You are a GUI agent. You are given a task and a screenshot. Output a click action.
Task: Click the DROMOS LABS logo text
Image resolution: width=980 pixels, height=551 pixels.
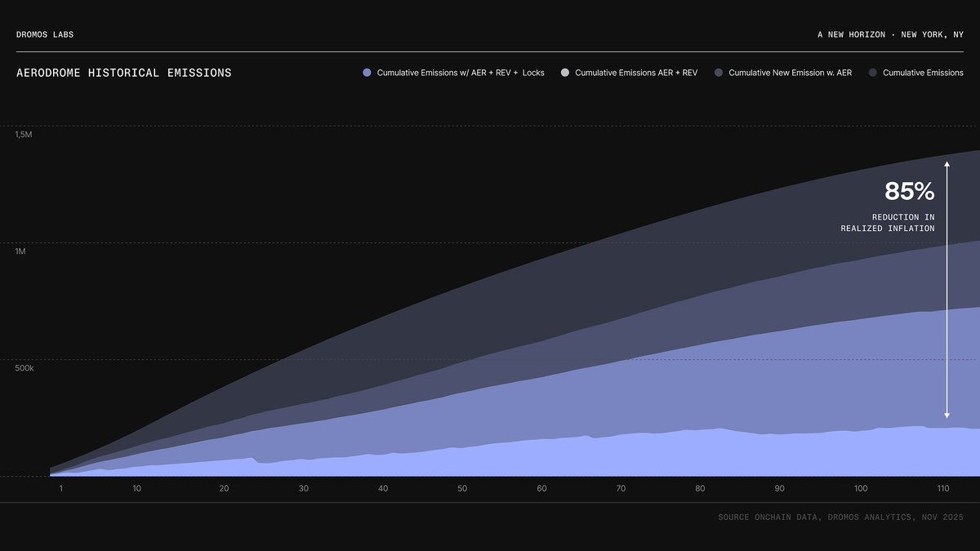tap(44, 34)
